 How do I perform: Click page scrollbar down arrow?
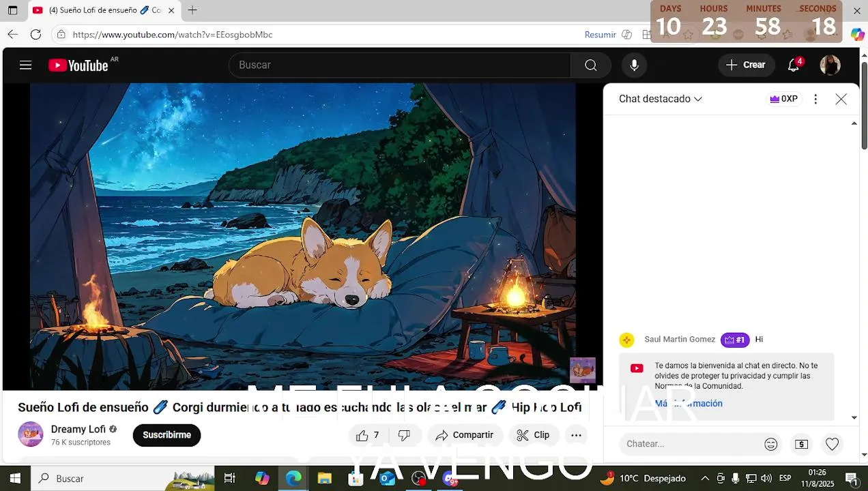(864, 454)
